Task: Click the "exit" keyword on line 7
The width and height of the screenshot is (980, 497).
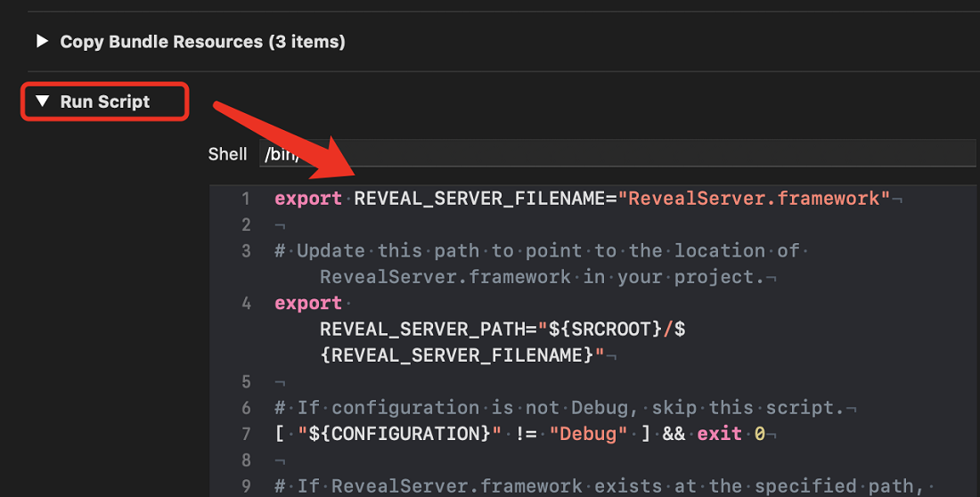Action: pyautogui.click(x=719, y=434)
